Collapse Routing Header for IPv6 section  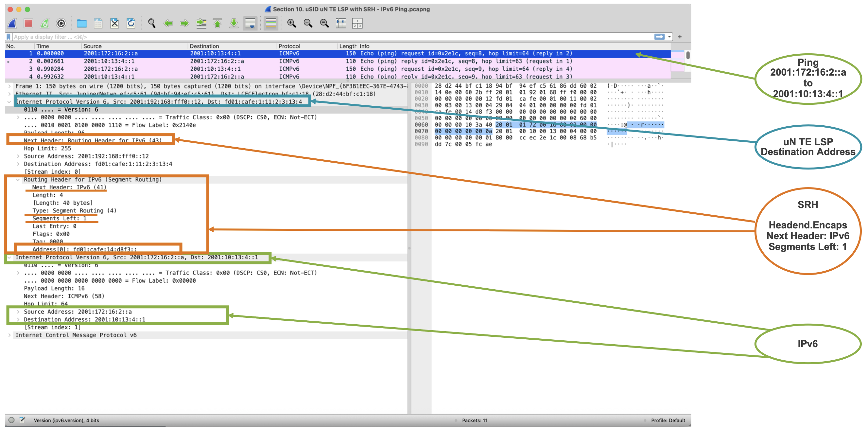tap(18, 180)
